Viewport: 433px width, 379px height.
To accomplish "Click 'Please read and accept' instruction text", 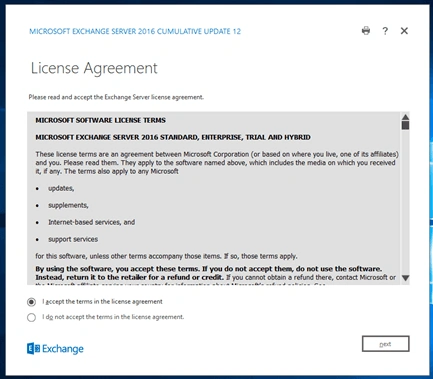I will [x=116, y=97].
